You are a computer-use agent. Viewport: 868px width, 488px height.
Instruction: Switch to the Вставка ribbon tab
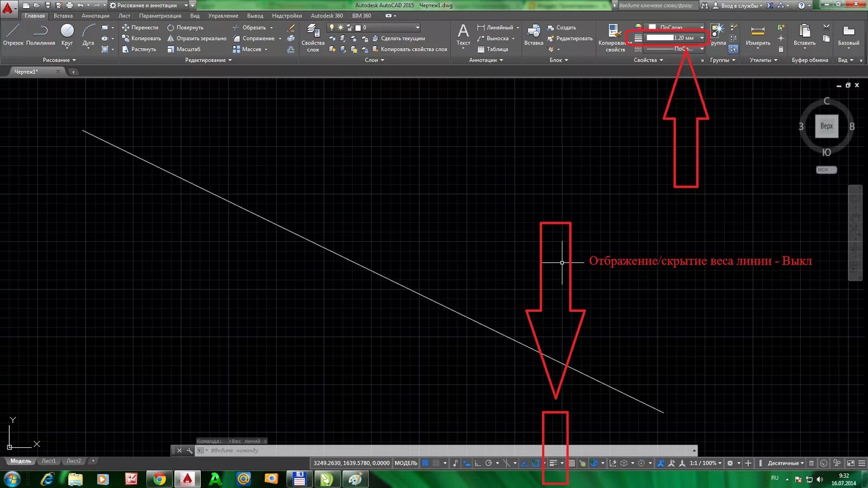click(x=63, y=16)
